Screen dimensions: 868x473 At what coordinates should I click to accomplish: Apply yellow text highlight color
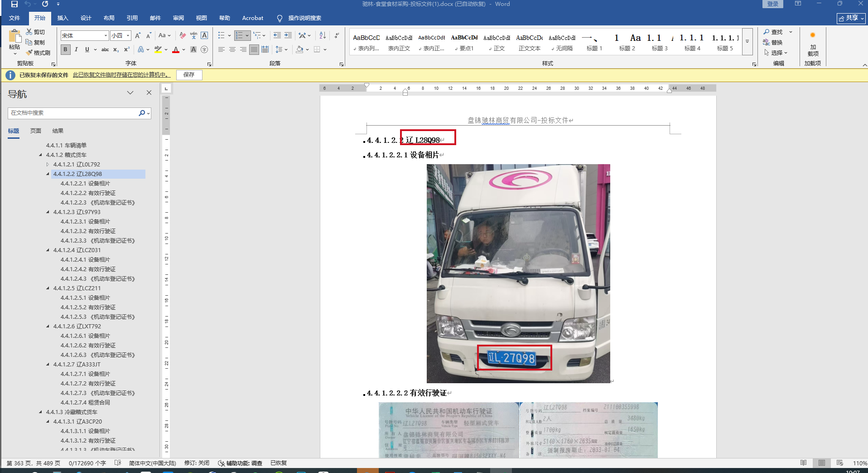click(158, 49)
